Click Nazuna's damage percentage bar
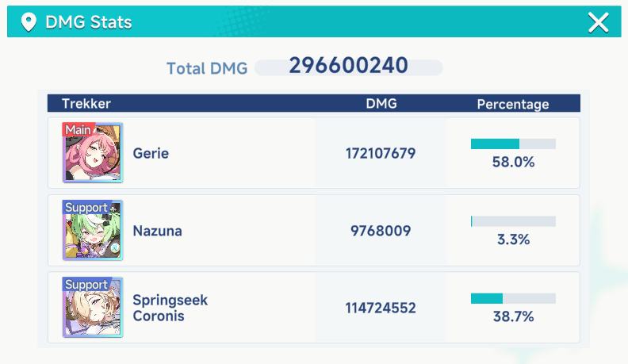This screenshot has height=364, width=628. coord(513,221)
